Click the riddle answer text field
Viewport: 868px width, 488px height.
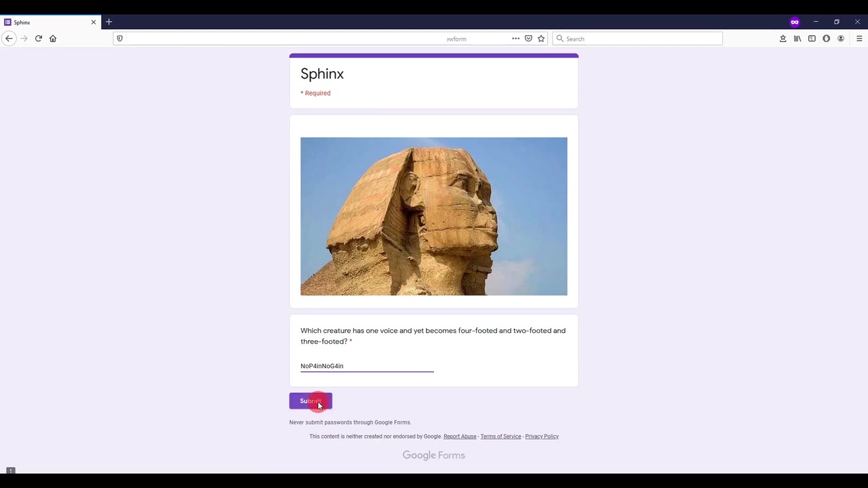point(367,366)
